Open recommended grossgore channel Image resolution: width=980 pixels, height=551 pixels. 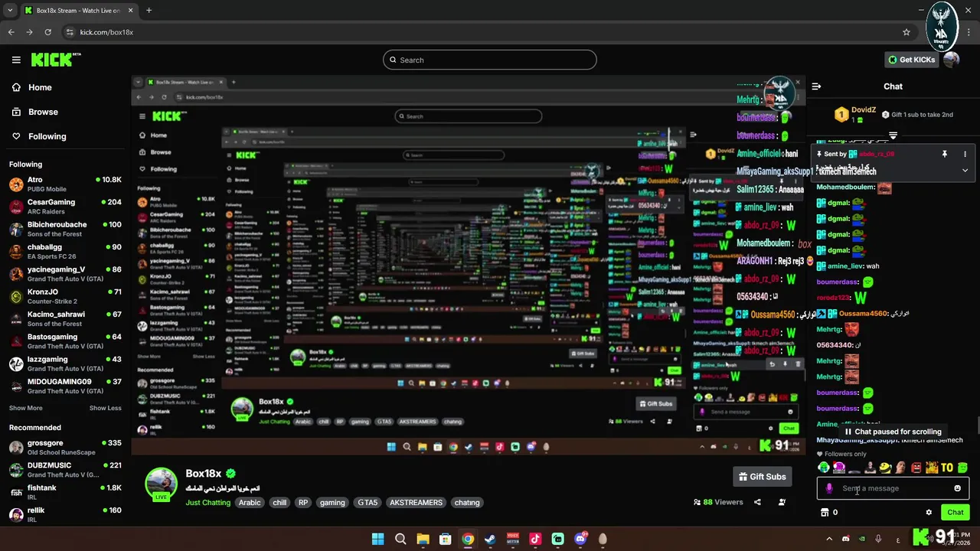[65, 447]
